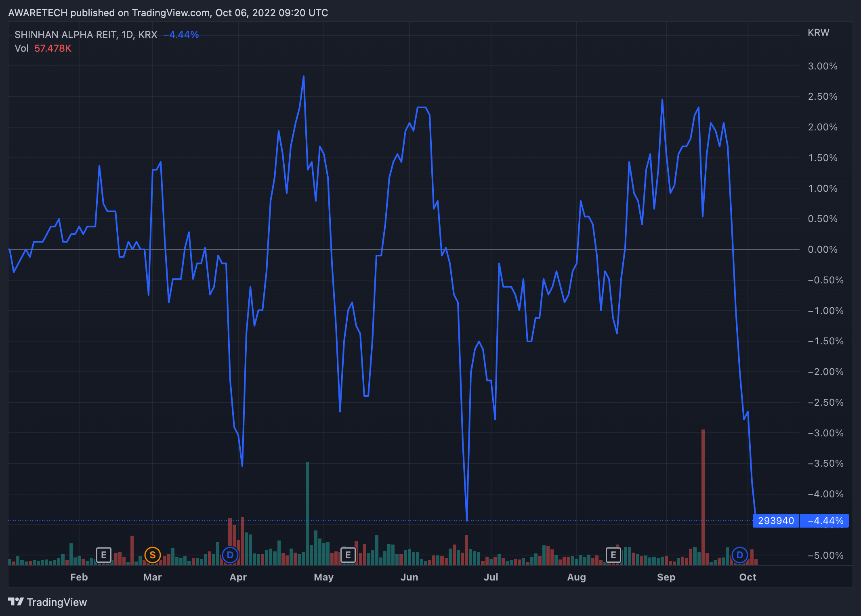Click the -4.44% change value in legend
This screenshot has width=861, height=616.
coord(181,35)
